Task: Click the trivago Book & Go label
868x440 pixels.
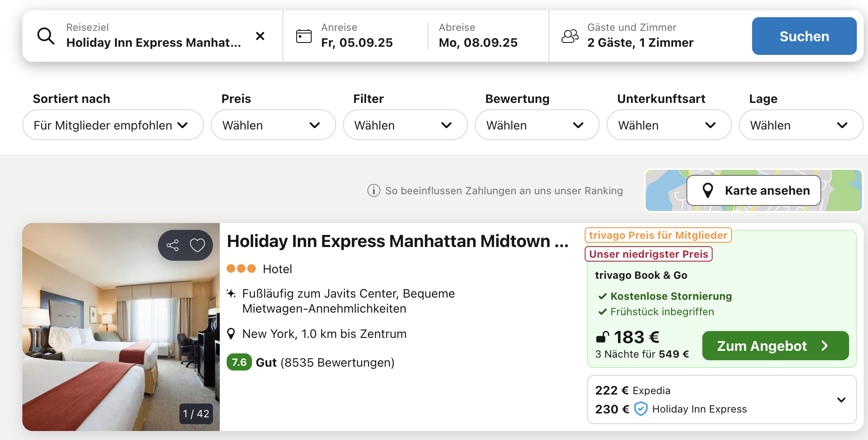Action: point(641,275)
